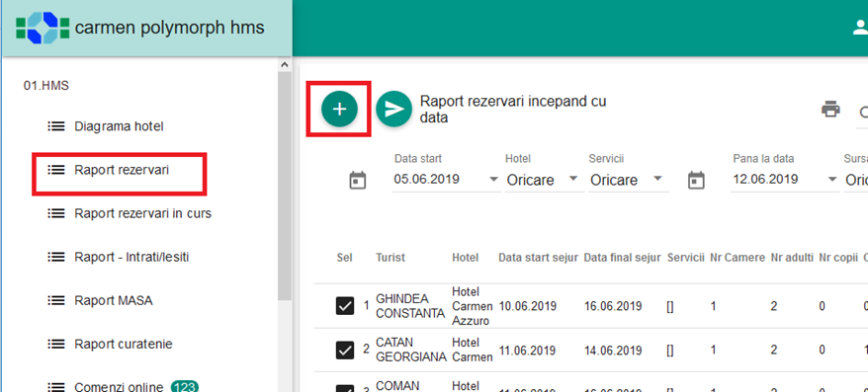Click the 10.06.2019 start date cell

[528, 306]
